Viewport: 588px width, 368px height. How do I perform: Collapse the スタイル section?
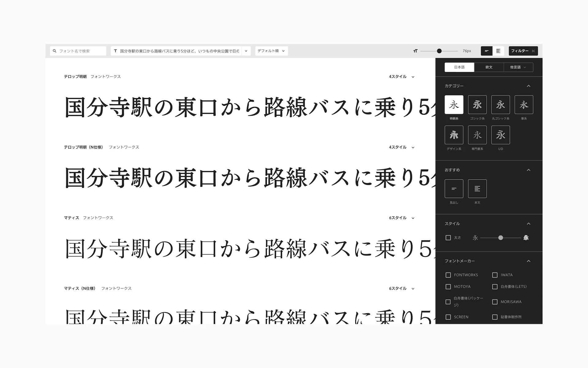pos(528,224)
